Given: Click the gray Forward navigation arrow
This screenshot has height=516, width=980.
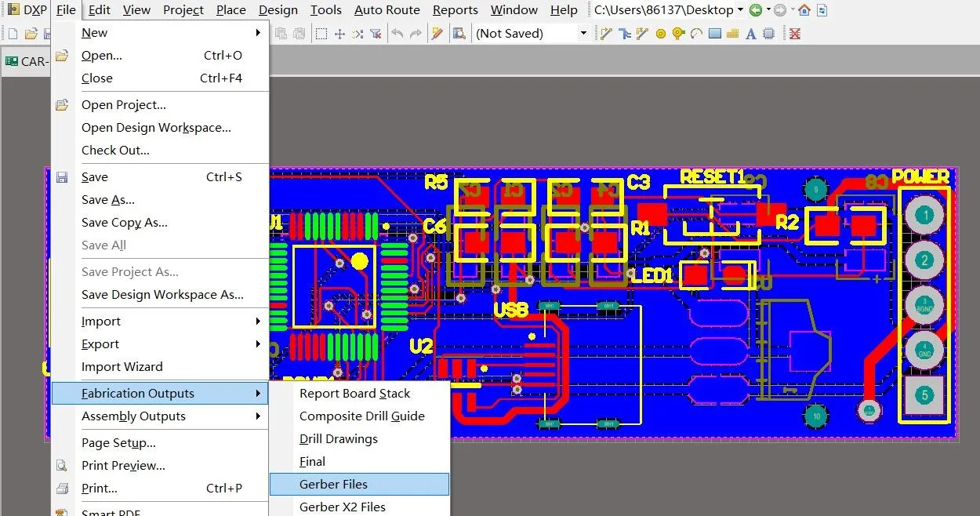Looking at the screenshot, I should coord(780,10).
